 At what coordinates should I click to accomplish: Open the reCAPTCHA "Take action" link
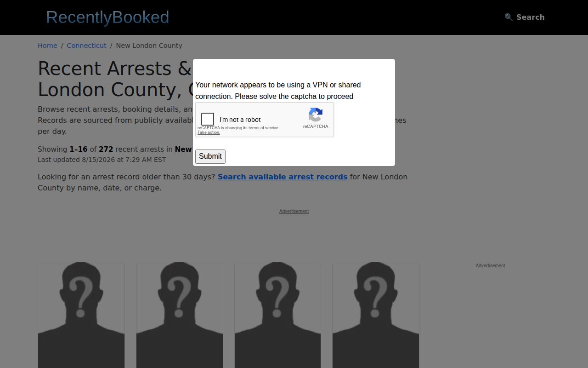point(209,132)
